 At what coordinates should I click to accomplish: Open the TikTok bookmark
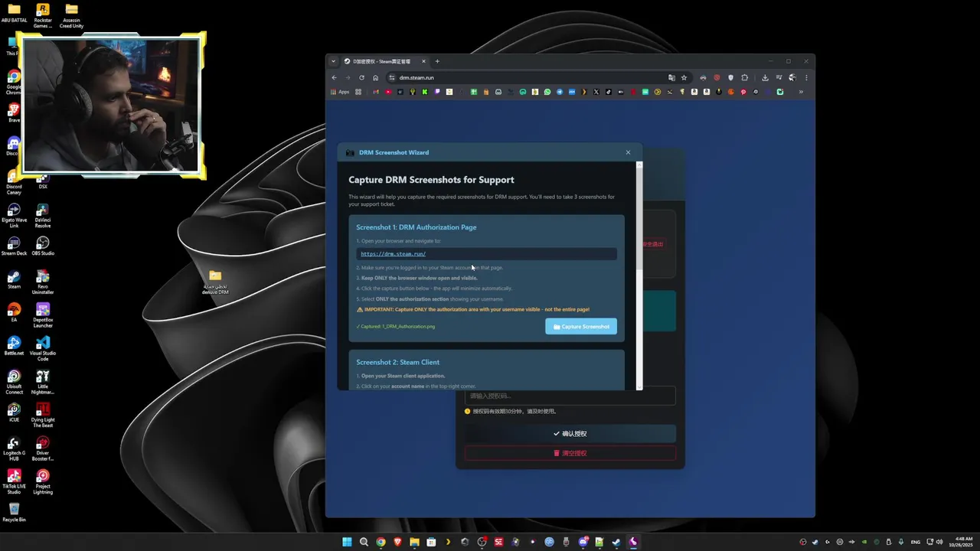[x=609, y=92]
